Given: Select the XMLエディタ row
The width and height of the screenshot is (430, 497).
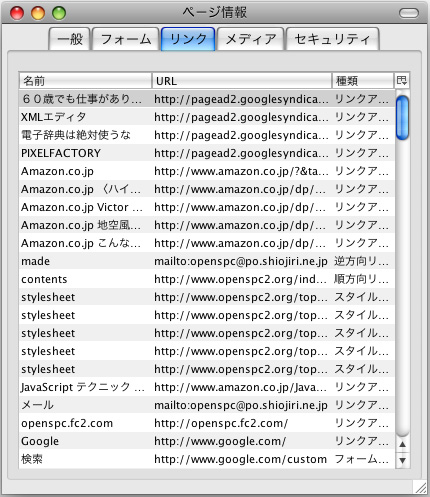Looking at the screenshot, I should pyautogui.click(x=207, y=117).
